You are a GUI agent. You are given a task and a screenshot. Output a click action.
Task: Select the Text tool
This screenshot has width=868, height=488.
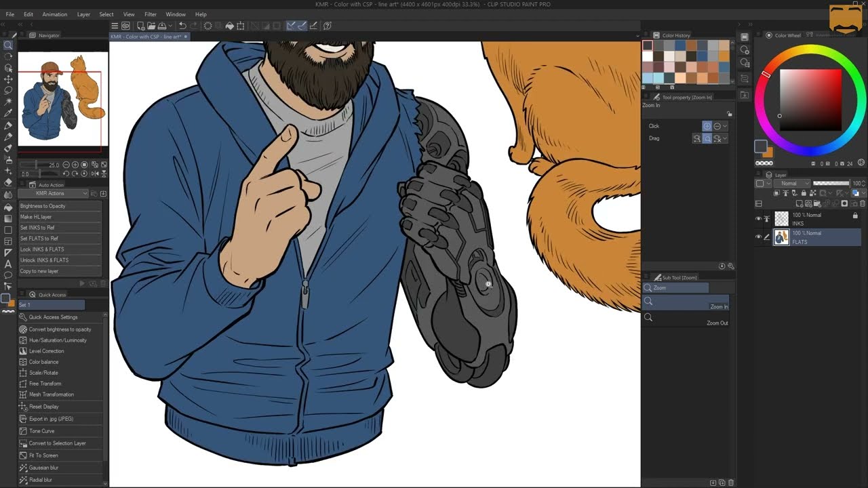click(x=8, y=264)
